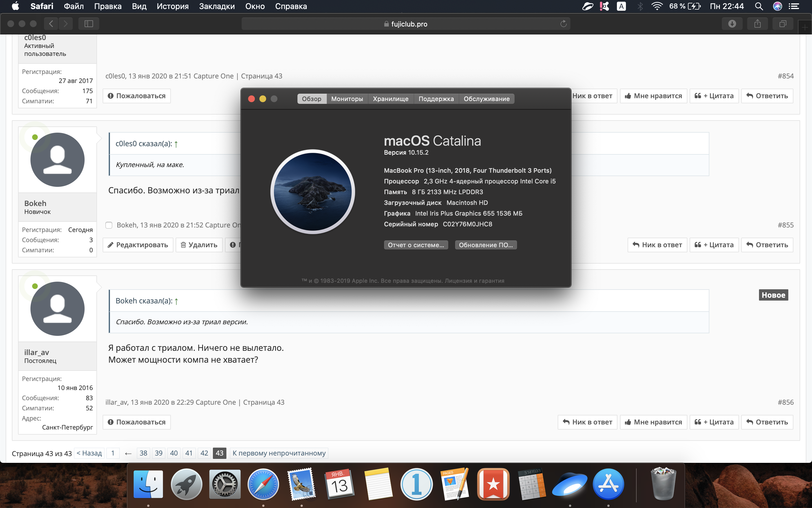
Task: Open 1Password icon in Dock
Action: [416, 485]
